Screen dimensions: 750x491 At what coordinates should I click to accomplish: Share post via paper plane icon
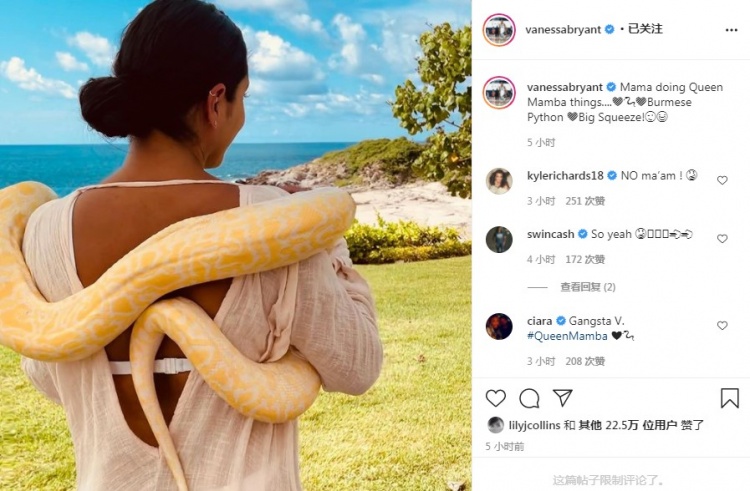pos(563,398)
